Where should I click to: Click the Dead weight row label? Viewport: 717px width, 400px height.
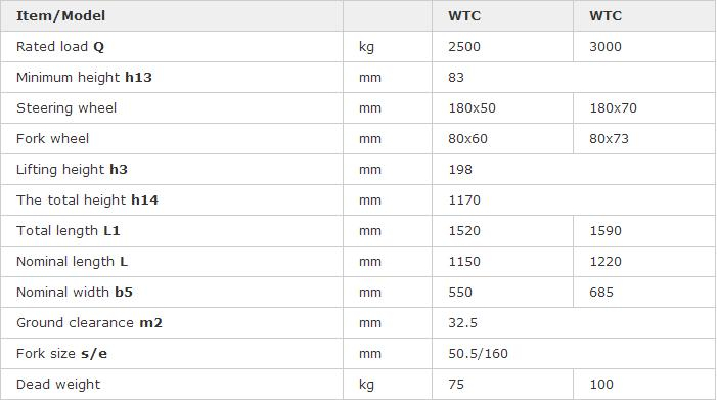tap(58, 384)
